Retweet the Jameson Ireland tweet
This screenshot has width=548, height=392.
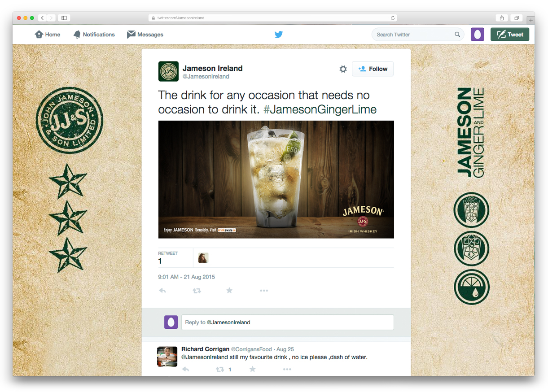click(197, 291)
